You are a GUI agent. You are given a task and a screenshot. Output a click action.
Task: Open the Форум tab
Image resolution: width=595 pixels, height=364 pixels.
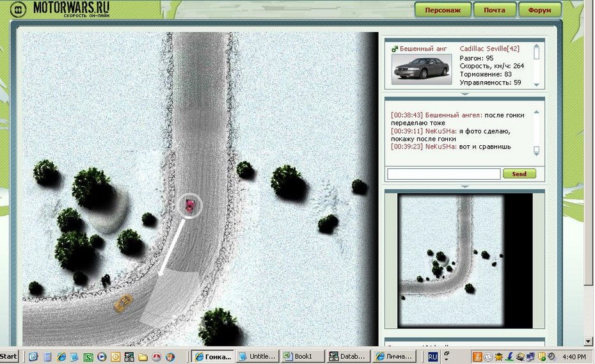pos(539,10)
